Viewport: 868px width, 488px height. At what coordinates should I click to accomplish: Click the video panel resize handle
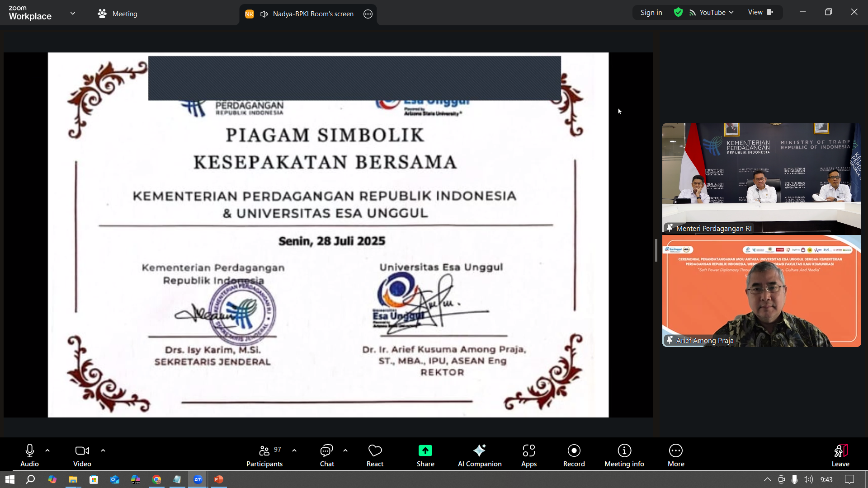click(656, 250)
